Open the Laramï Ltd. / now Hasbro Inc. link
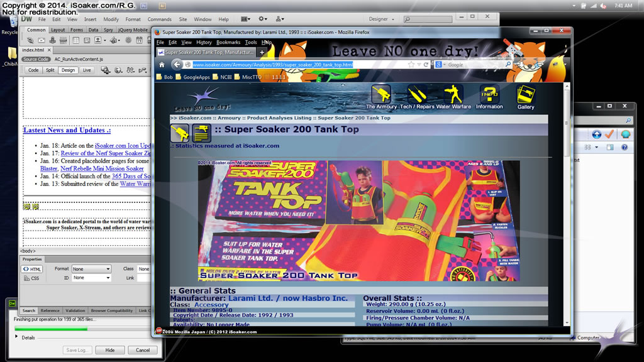The height and width of the screenshot is (362, 644). [288, 299]
